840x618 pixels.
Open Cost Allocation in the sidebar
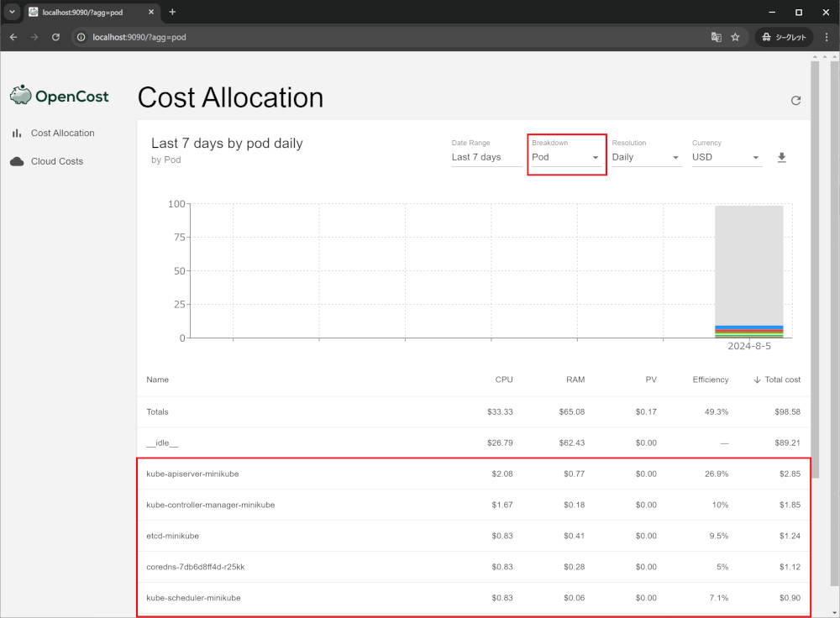[x=63, y=133]
